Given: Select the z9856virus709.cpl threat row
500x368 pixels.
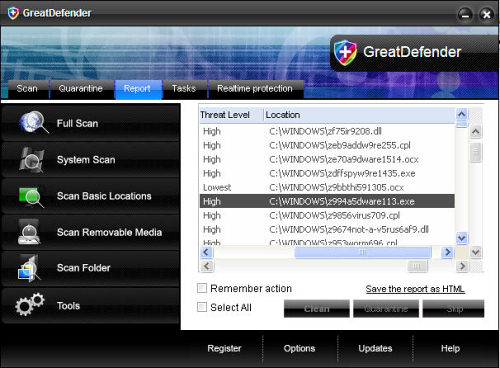Looking at the screenshot, I should (327, 215).
